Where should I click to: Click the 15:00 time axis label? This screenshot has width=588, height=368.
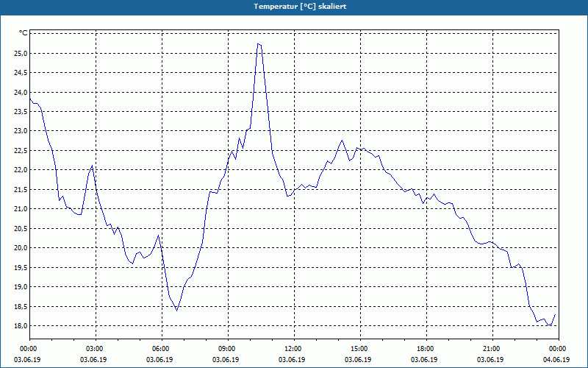[360, 349]
